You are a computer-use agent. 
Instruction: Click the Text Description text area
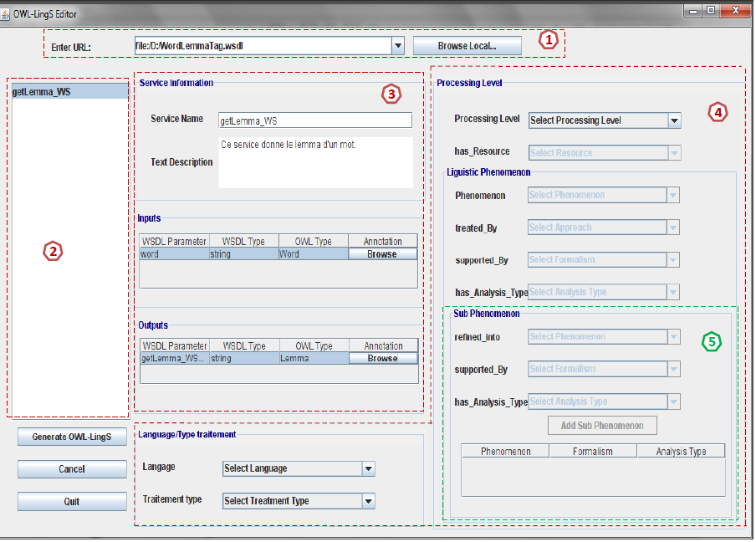coord(316,162)
